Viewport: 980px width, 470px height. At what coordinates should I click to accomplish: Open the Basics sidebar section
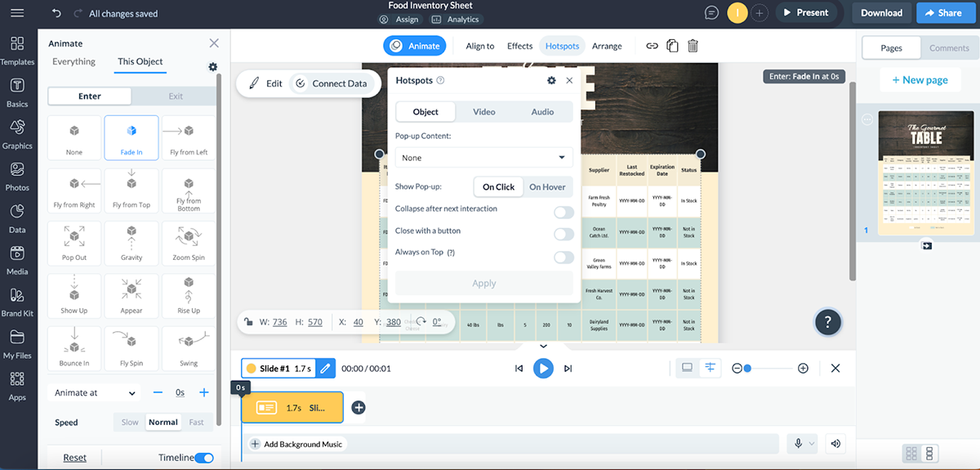pos(17,93)
